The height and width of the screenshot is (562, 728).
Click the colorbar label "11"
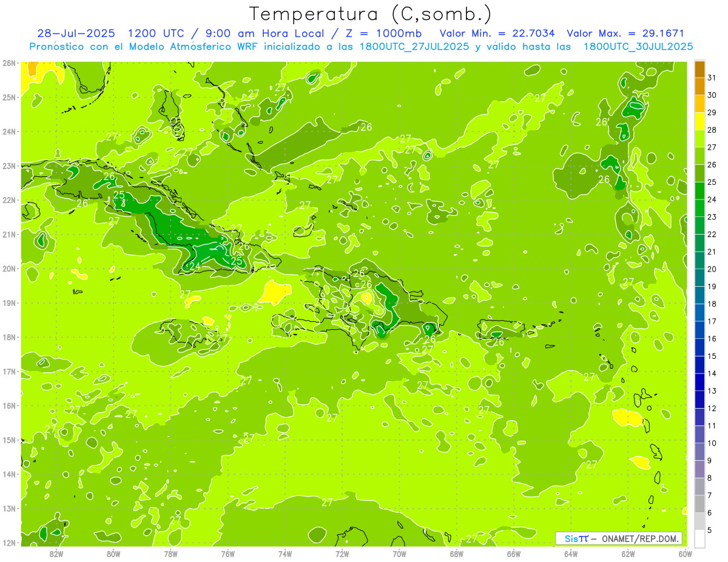pyautogui.click(x=712, y=426)
